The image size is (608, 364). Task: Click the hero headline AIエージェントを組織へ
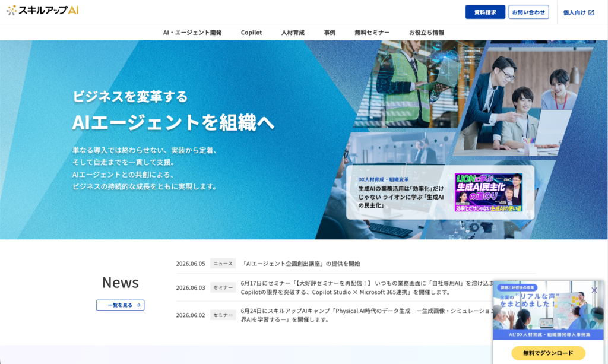[173, 122]
